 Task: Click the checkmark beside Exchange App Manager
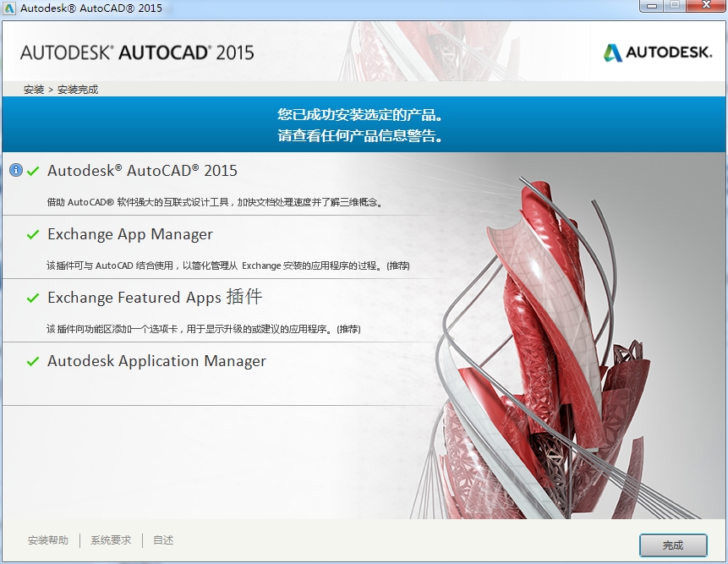tap(32, 233)
